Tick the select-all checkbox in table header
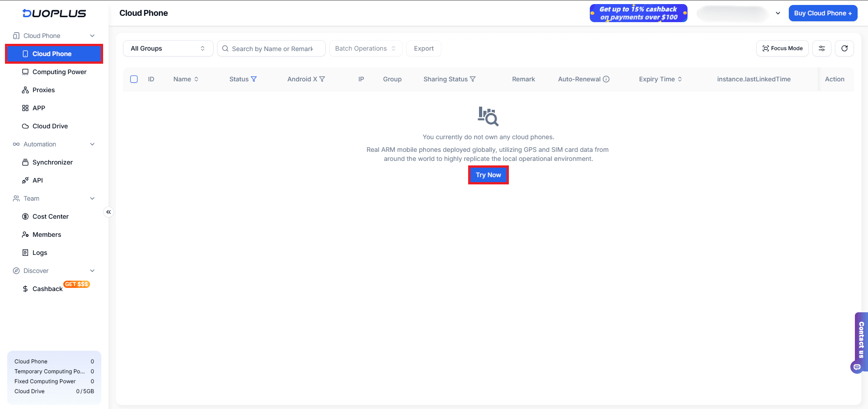 click(x=134, y=79)
